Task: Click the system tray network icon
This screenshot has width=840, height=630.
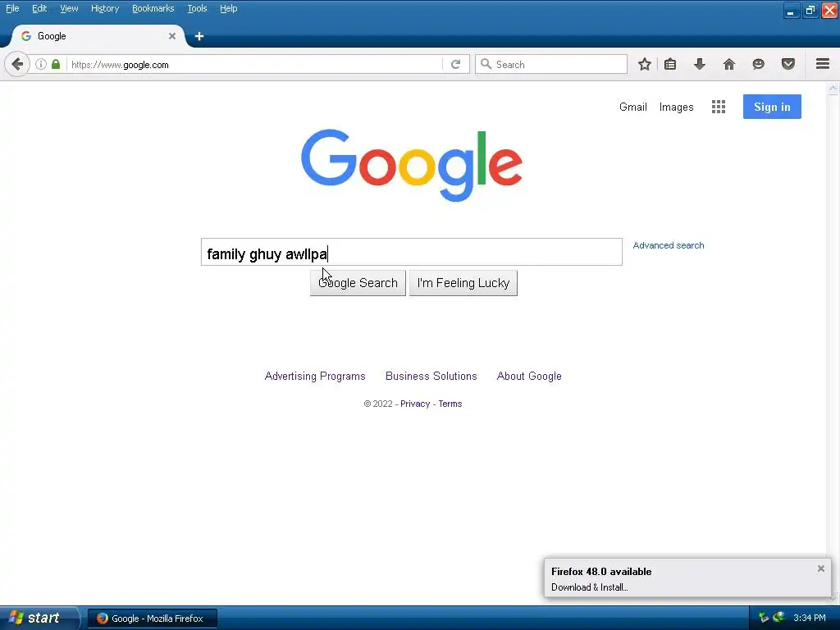Action: 779,618
